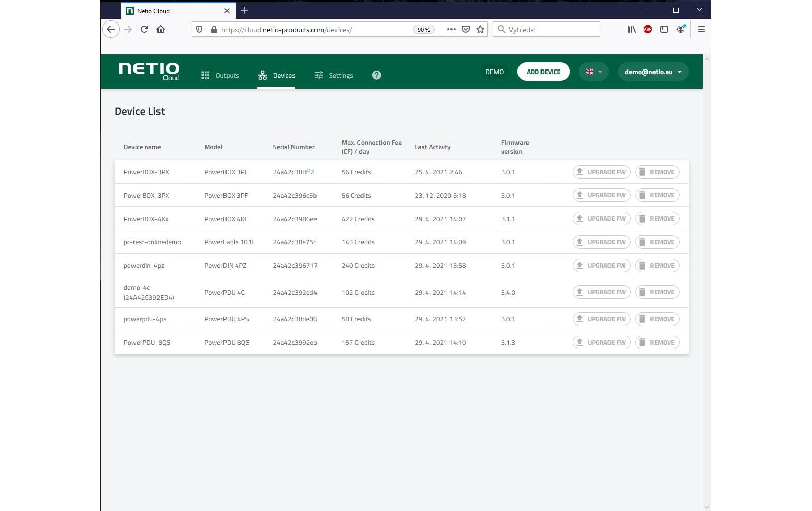Viewport: 812px width, 511px height.
Task: Open the demo@netio.eu account dropdown
Action: 653,72
